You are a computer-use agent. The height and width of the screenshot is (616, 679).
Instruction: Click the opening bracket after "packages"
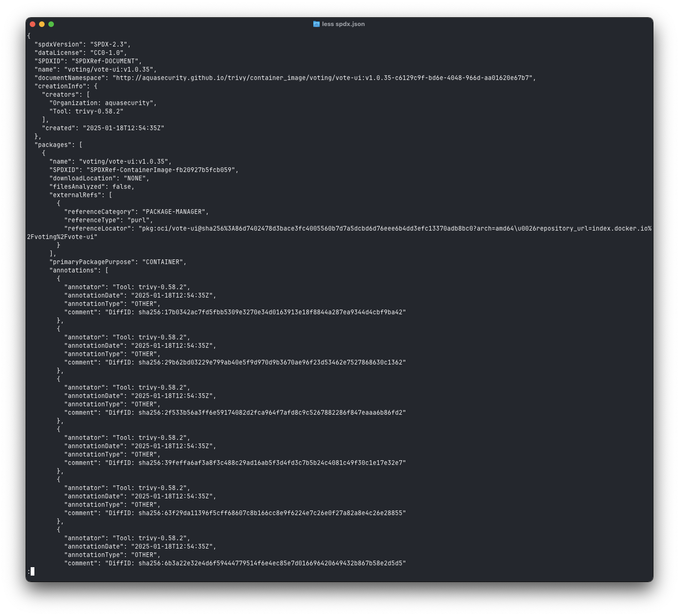[81, 145]
